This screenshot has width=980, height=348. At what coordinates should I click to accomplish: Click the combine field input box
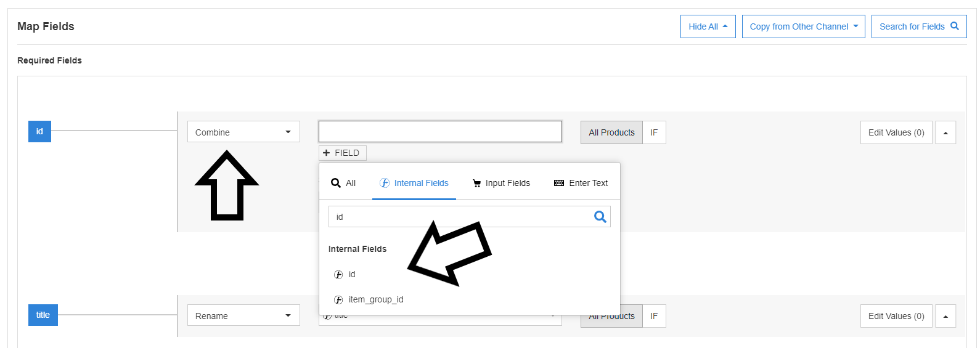click(440, 132)
